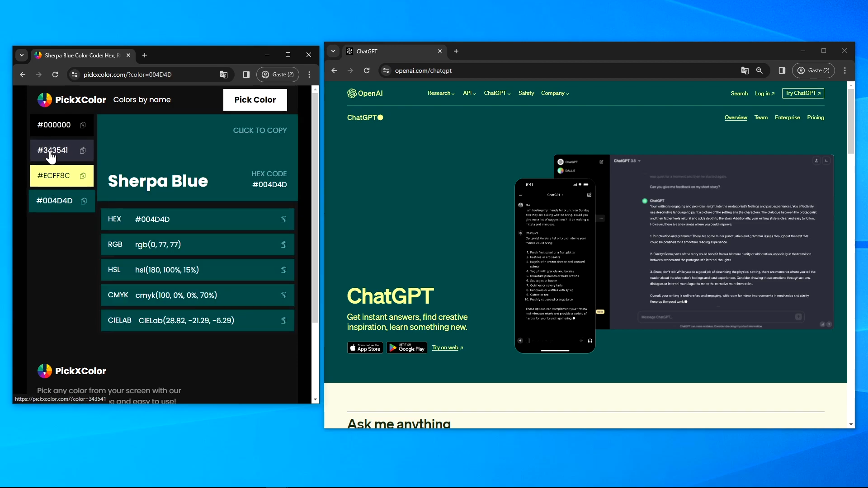Copy the #ECFF8C color code icon

[x=83, y=176]
